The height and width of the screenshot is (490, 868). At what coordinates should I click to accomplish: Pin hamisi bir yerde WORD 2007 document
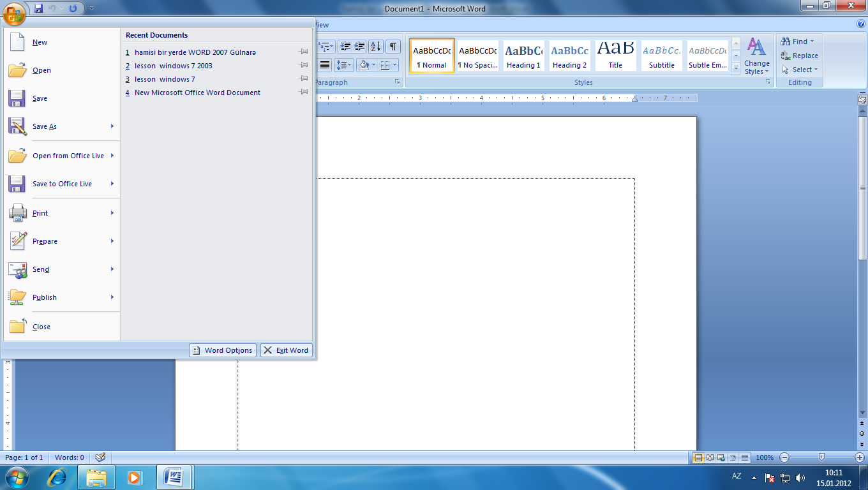pos(303,52)
